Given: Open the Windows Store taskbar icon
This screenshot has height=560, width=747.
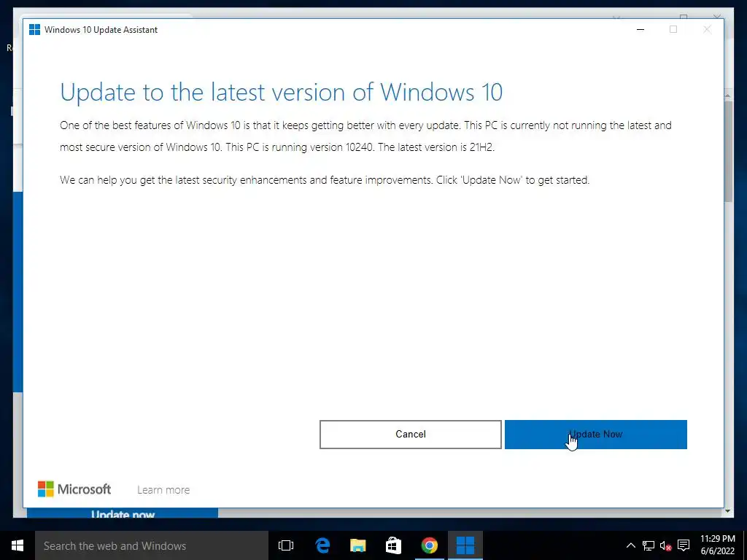Looking at the screenshot, I should tap(393, 545).
